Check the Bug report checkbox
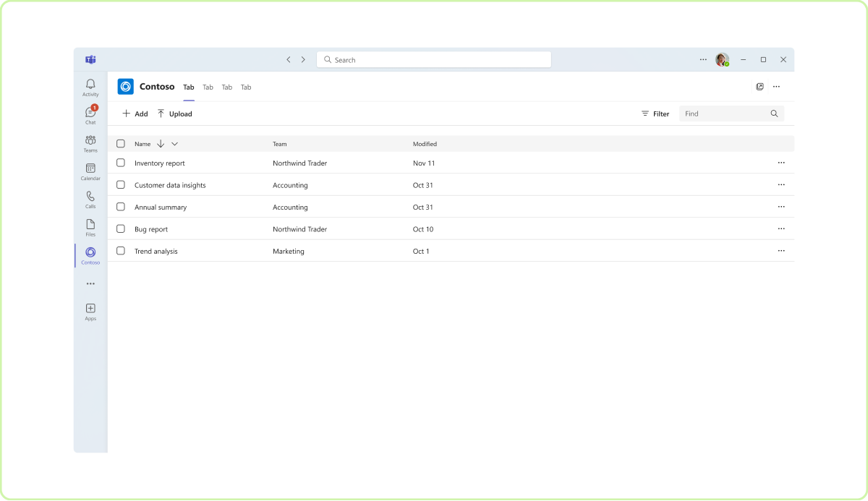This screenshot has height=501, width=868. pos(121,228)
